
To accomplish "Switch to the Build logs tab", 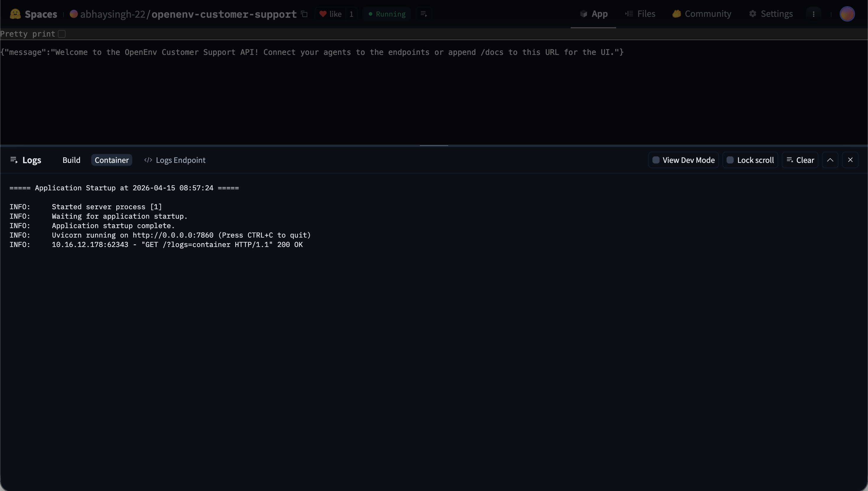I will click(x=71, y=160).
